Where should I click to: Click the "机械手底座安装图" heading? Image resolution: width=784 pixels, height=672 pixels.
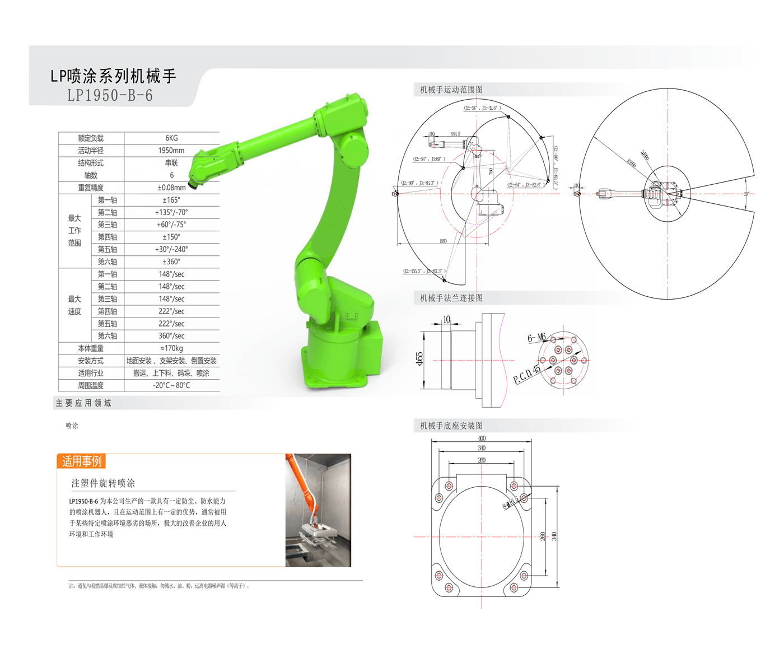pos(451,426)
